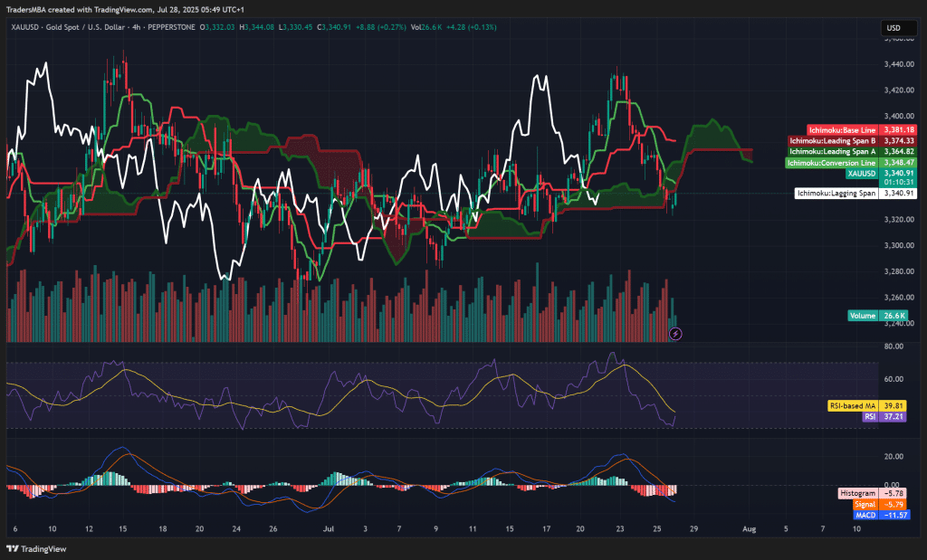This screenshot has width=927, height=560.
Task: Click the blue MACD value label
Action: tap(863, 514)
